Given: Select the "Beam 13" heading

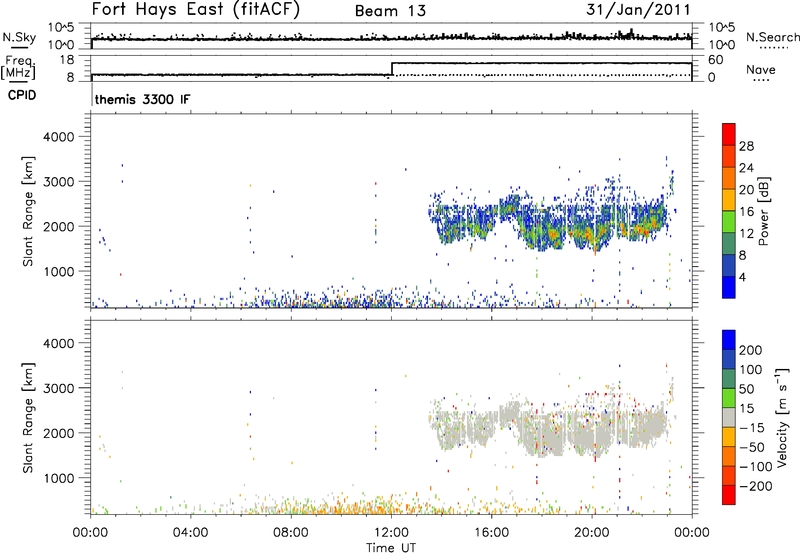Looking at the screenshot, I should (390, 11).
